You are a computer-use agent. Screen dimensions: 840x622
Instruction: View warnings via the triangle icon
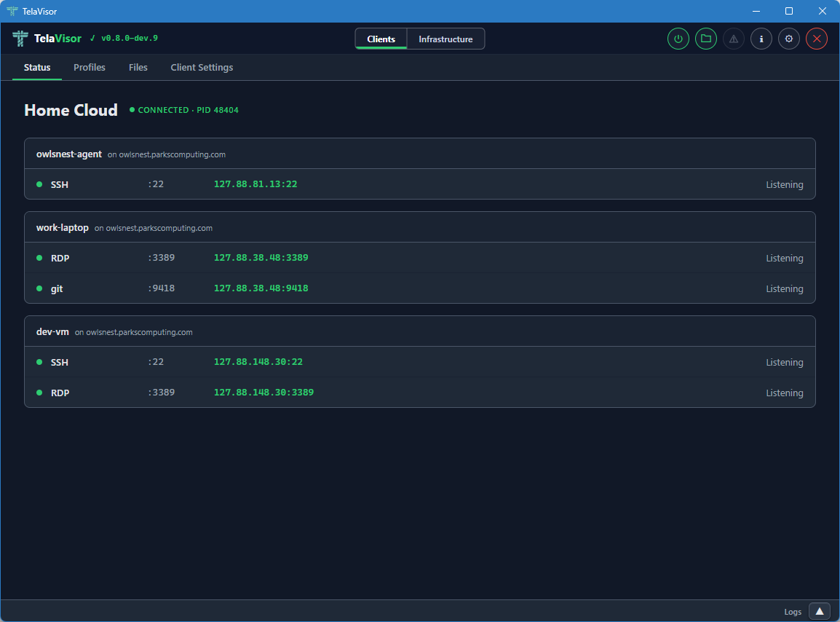(x=733, y=39)
